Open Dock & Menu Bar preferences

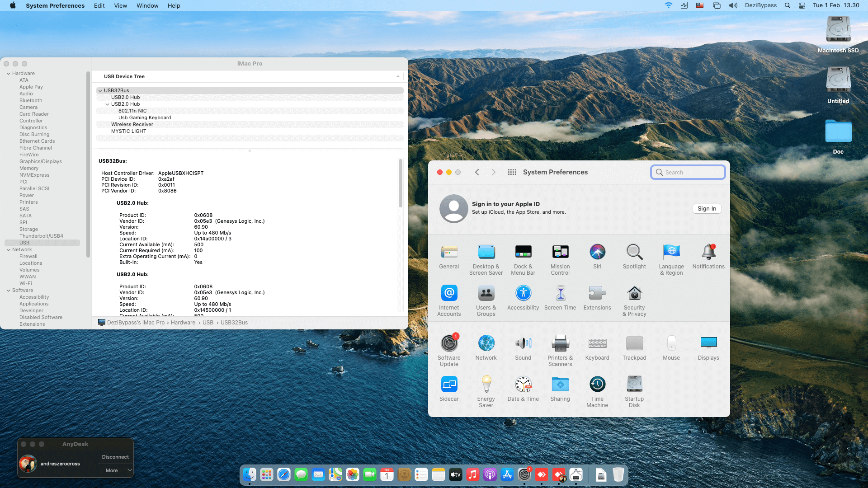(523, 252)
